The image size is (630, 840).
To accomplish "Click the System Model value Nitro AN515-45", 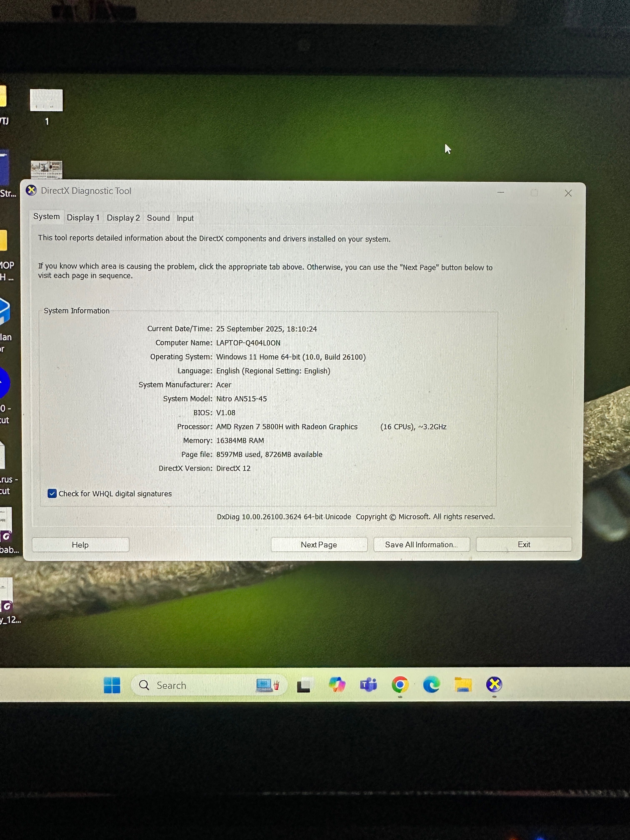I will click(241, 398).
